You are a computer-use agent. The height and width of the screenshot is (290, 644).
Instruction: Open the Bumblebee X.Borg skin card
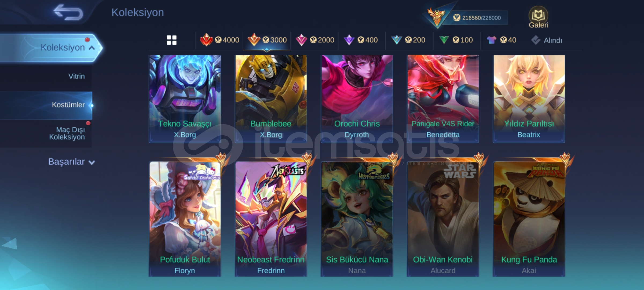click(271, 99)
